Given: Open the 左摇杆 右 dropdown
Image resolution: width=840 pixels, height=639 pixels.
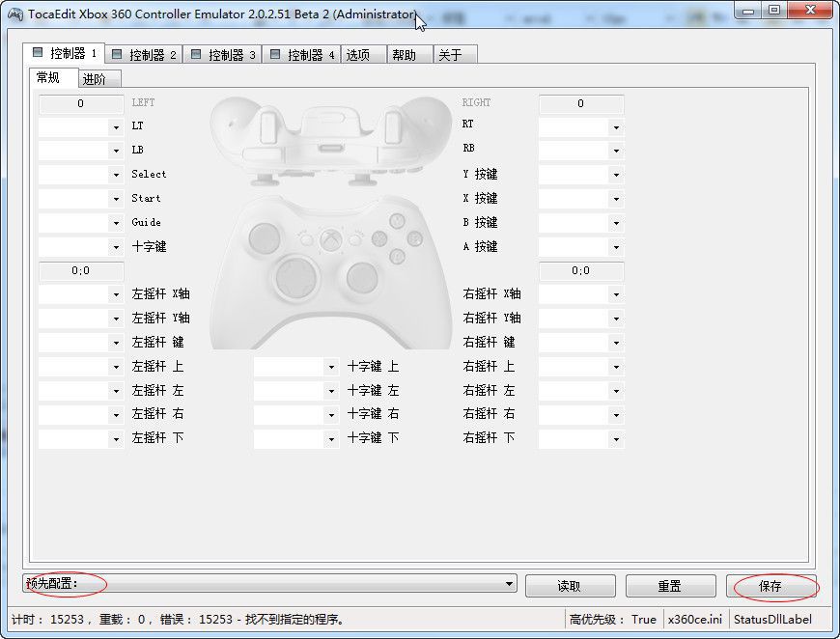Looking at the screenshot, I should click(x=81, y=415).
